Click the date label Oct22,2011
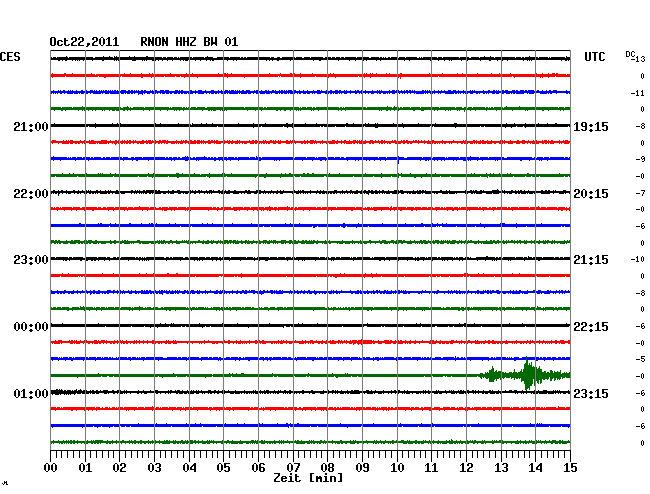The height and width of the screenshot is (494, 650). click(84, 42)
